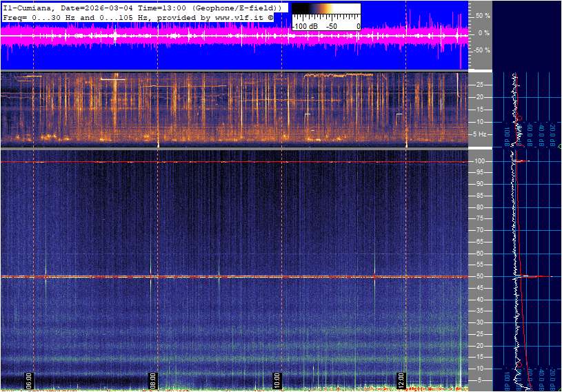Click the 5 Hz label on geophone axis
Image resolution: width=562 pixels, height=392 pixels.
pyautogui.click(x=482, y=134)
